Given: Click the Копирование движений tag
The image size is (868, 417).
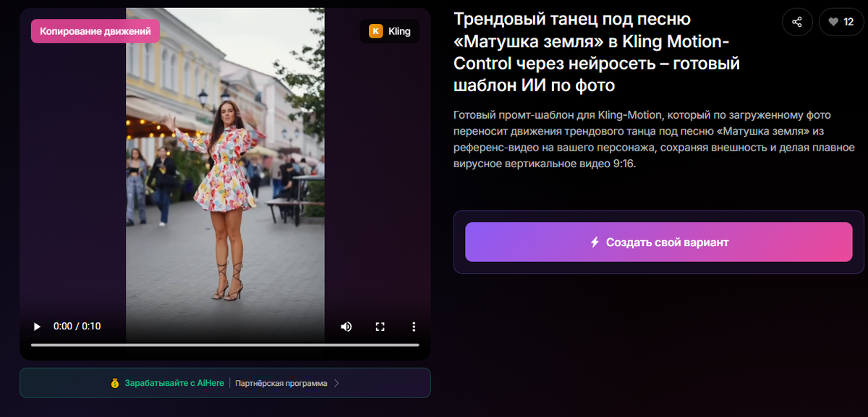Looking at the screenshot, I should click(x=95, y=31).
